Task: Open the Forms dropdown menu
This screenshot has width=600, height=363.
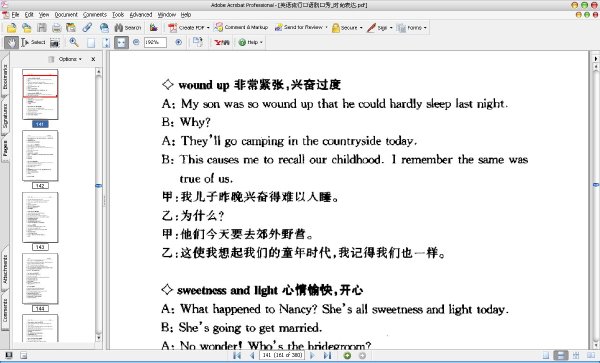Action: pyautogui.click(x=412, y=28)
